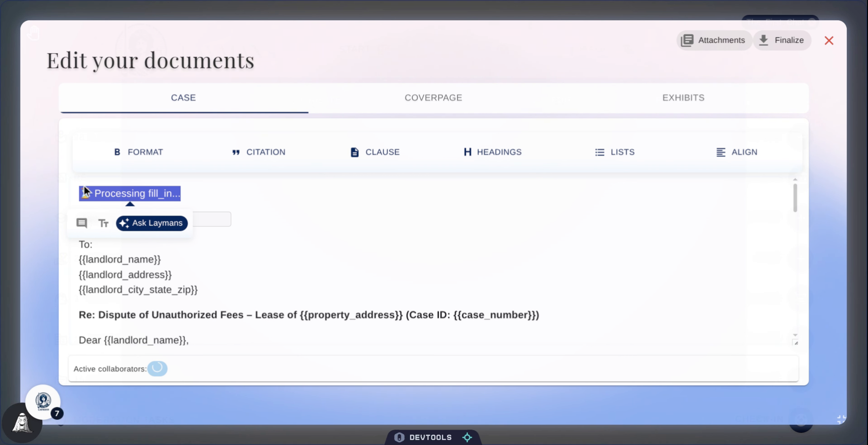868x445 pixels.
Task: Open the LISTS toolbar menu
Action: (x=615, y=152)
